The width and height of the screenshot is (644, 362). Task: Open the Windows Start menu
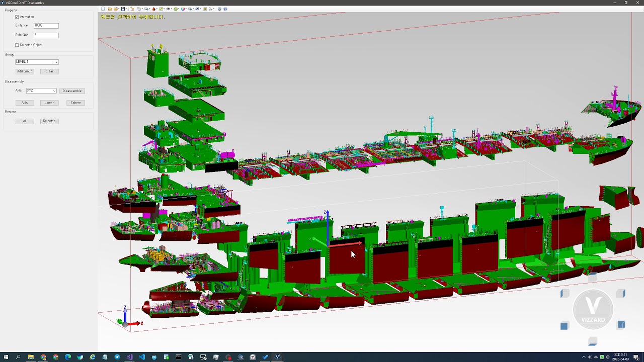coord(6,357)
